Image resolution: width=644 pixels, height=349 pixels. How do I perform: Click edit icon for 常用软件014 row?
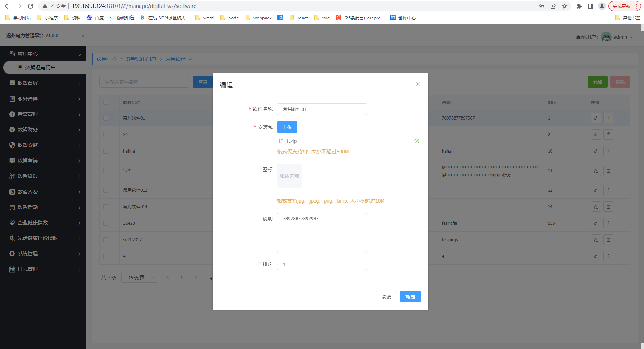596,207
